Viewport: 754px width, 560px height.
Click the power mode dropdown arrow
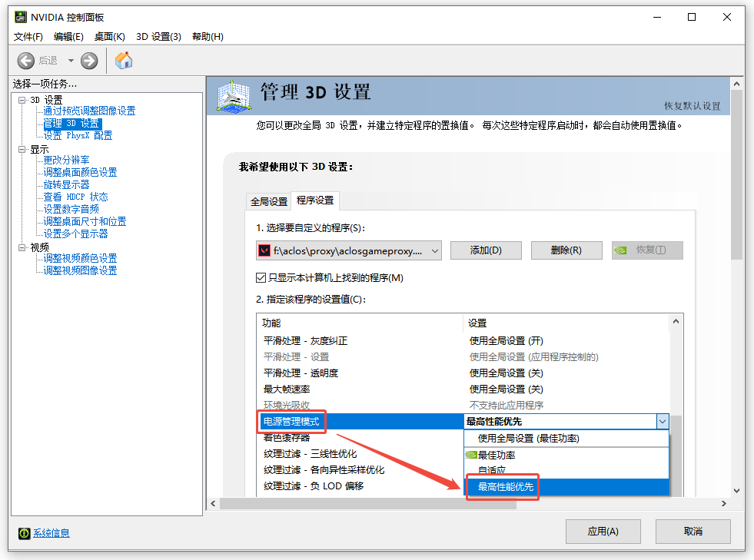(x=663, y=422)
